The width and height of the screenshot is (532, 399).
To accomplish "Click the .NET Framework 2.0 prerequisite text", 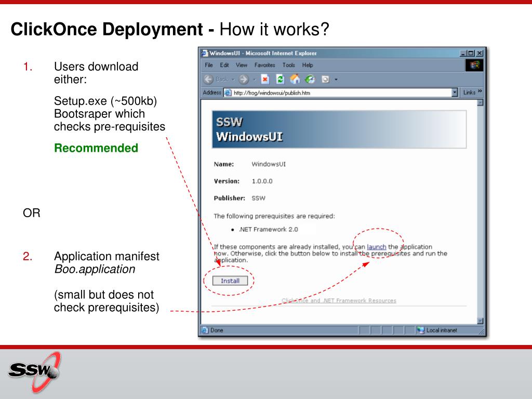I will coord(268,229).
